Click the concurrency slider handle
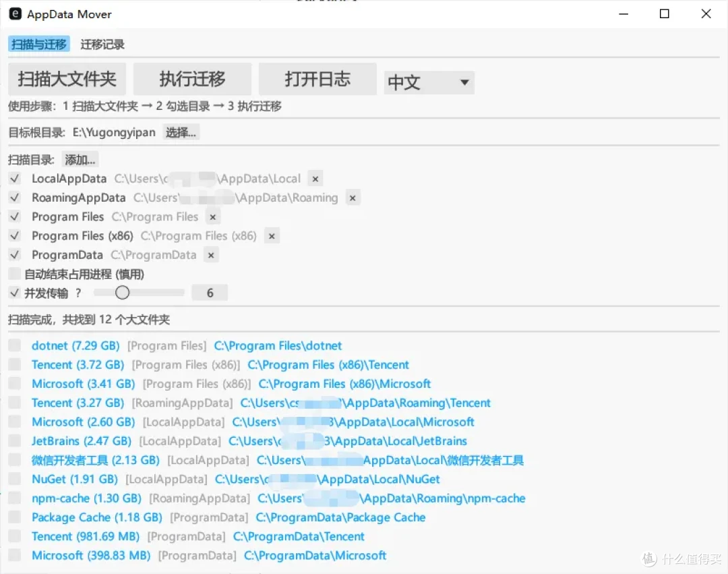This screenshot has height=574, width=728. pyautogui.click(x=122, y=293)
